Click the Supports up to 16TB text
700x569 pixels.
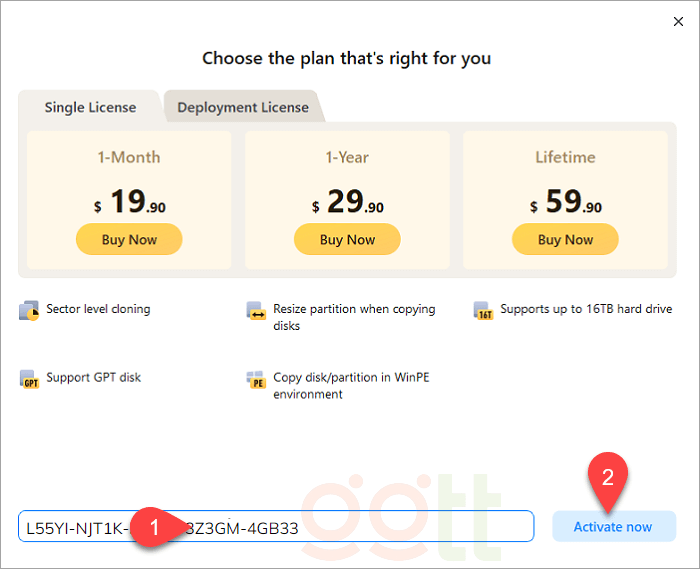pos(586,310)
